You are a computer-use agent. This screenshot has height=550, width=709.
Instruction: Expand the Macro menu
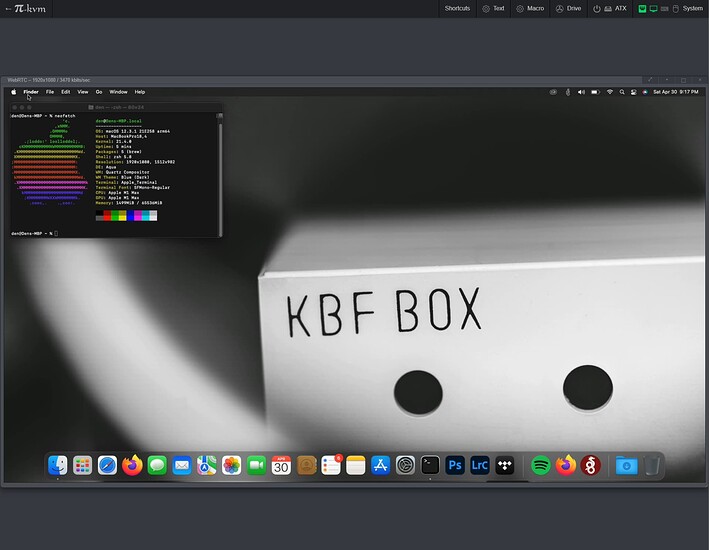click(x=529, y=8)
